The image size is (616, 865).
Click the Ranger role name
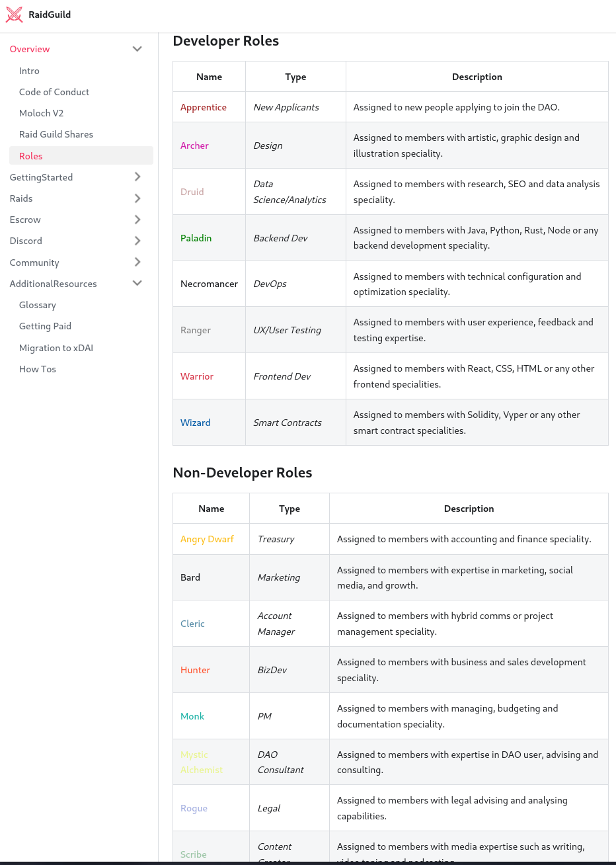[x=196, y=330]
